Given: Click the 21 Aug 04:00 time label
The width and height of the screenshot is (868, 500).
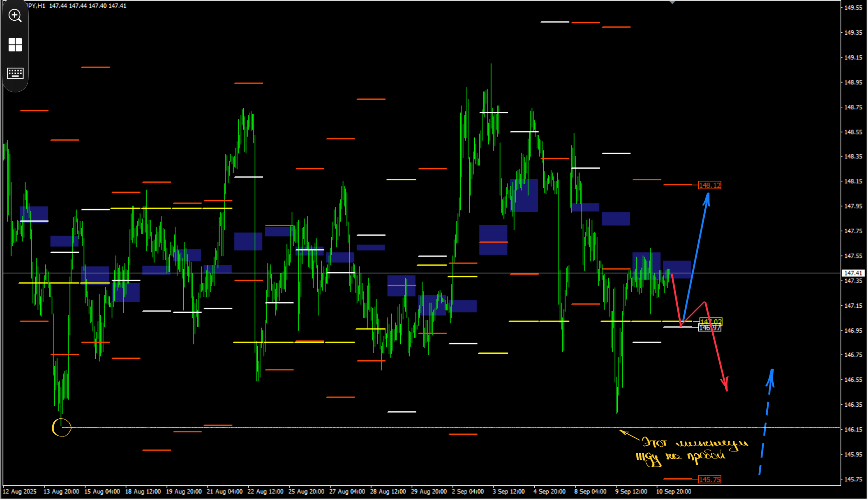Looking at the screenshot, I should 224,491.
